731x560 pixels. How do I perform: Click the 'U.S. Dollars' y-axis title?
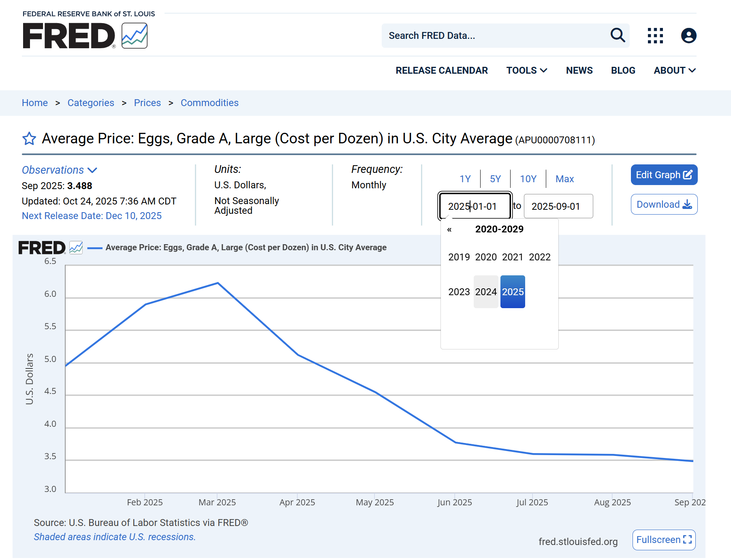(30, 379)
